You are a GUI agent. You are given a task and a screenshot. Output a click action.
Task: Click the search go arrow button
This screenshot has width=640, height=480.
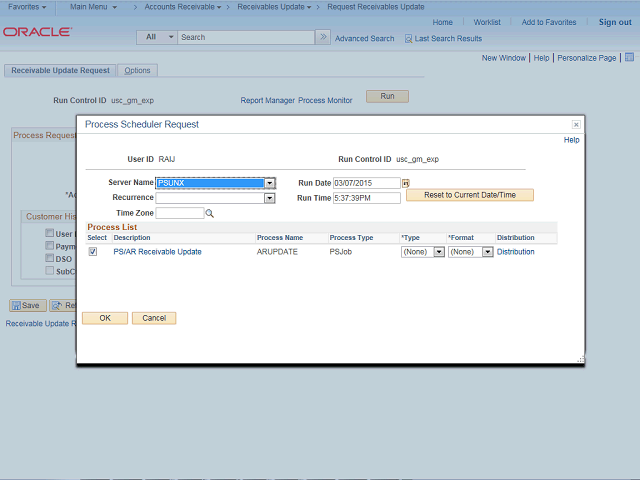click(322, 37)
